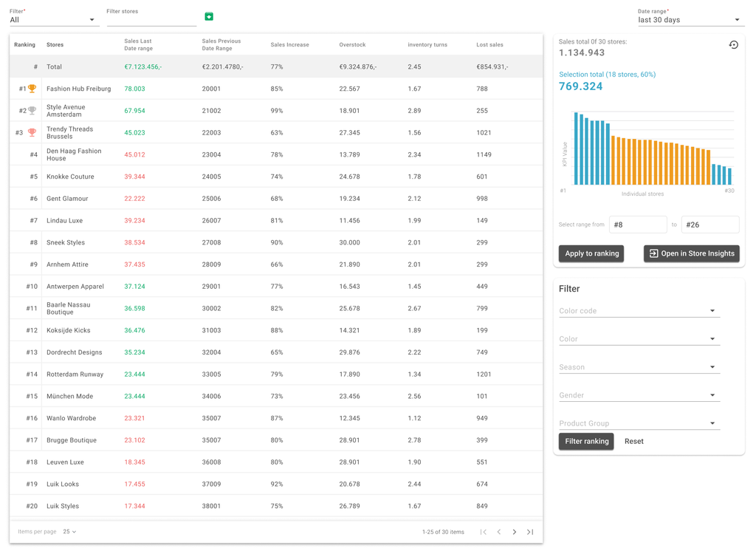Click the gold trophy icon for rank #1
This screenshot has height=554, width=756.
[32, 89]
